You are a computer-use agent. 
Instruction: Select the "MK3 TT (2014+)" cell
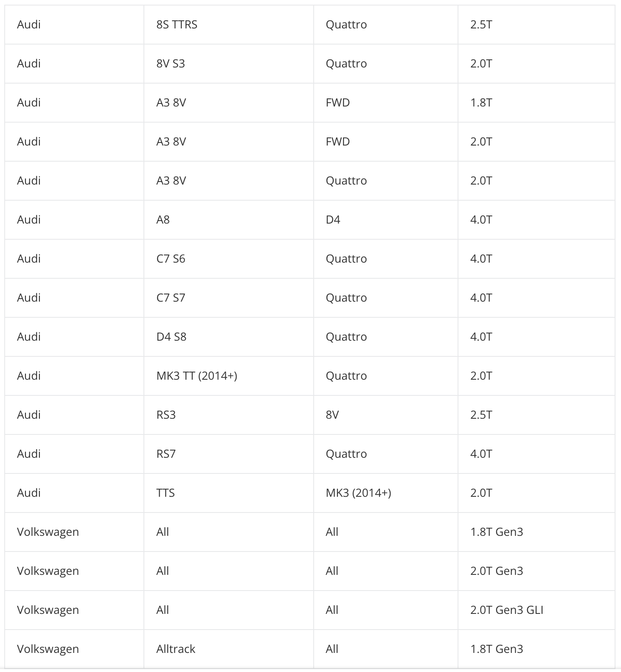197,376
